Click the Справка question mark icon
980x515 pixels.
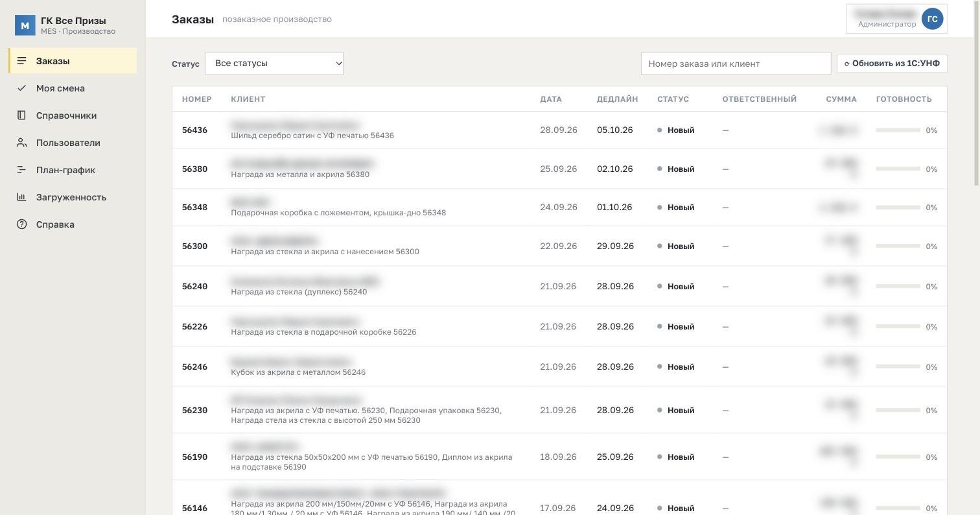coord(22,224)
